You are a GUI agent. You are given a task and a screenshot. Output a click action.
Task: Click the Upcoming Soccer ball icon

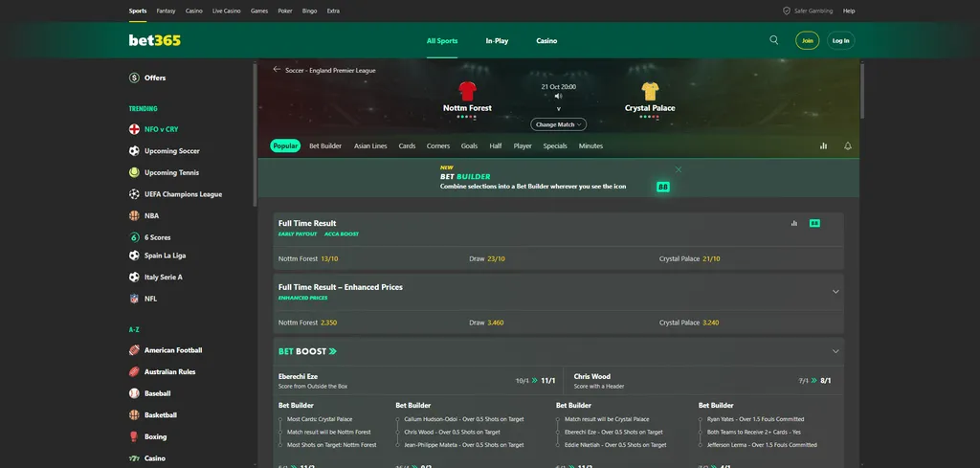(x=134, y=151)
